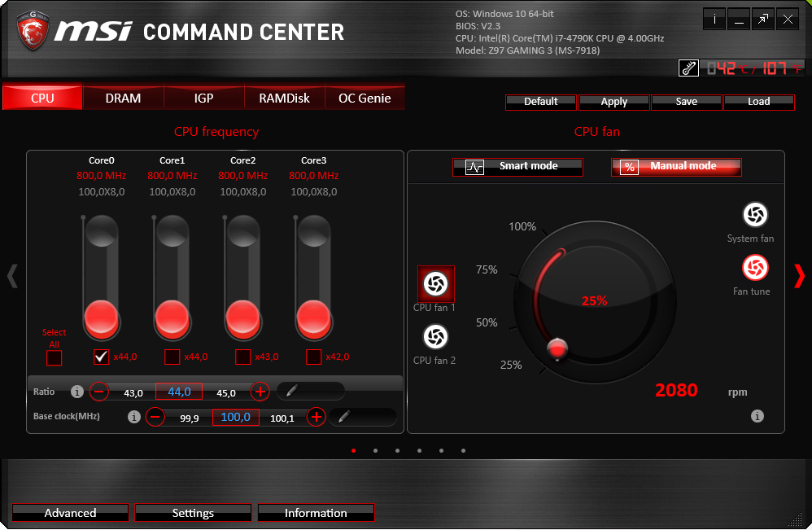This screenshot has height=530, width=812.
Task: Open the Information menu
Action: click(316, 513)
